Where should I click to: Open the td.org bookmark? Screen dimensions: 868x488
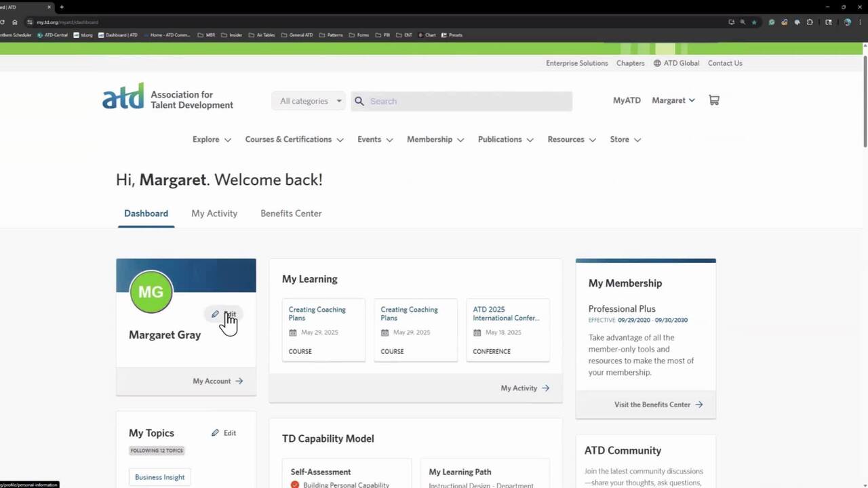83,35
